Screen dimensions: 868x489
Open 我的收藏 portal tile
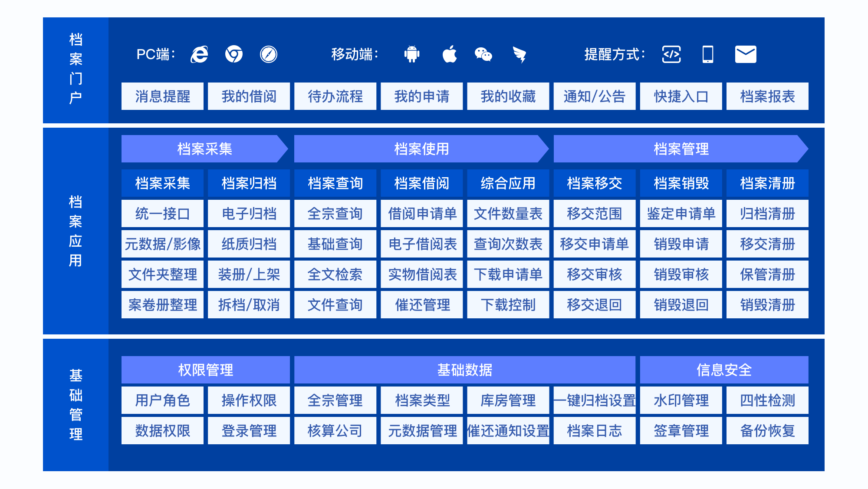point(508,96)
